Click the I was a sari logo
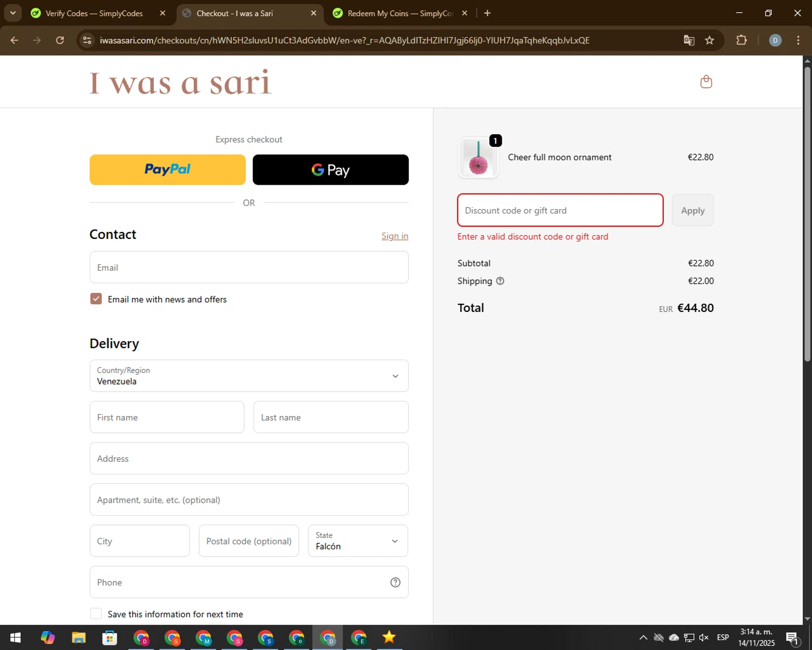The width and height of the screenshot is (812, 650). [181, 82]
